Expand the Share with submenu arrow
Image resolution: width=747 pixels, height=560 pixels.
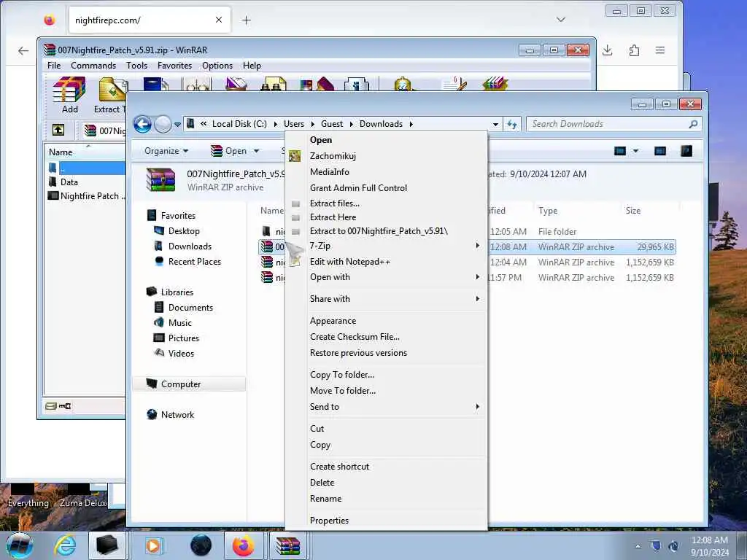coord(477,298)
